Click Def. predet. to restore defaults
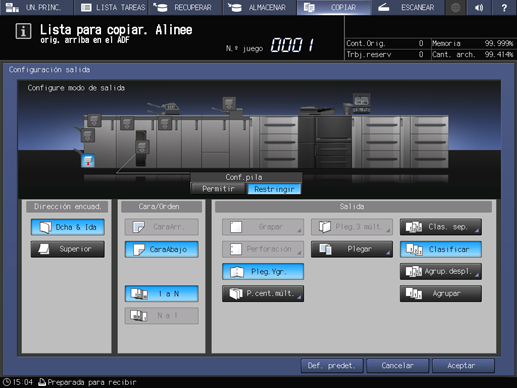 click(x=332, y=366)
